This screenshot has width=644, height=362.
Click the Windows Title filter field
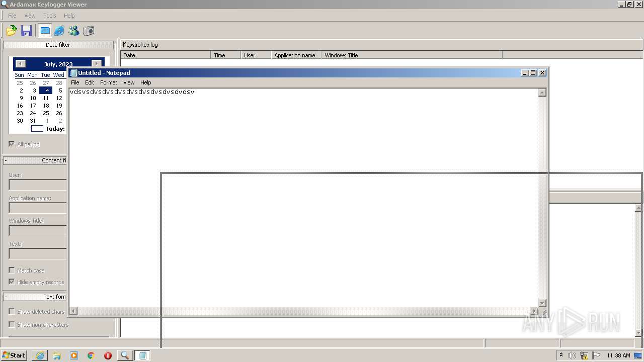click(x=38, y=230)
